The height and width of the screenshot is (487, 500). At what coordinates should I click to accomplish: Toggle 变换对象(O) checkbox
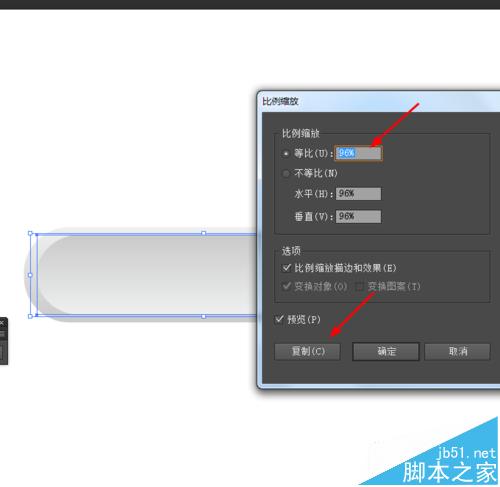tap(286, 286)
